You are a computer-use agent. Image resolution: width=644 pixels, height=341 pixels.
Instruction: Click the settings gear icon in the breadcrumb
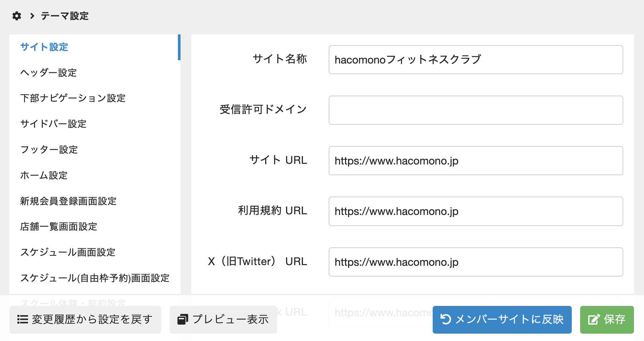[17, 16]
